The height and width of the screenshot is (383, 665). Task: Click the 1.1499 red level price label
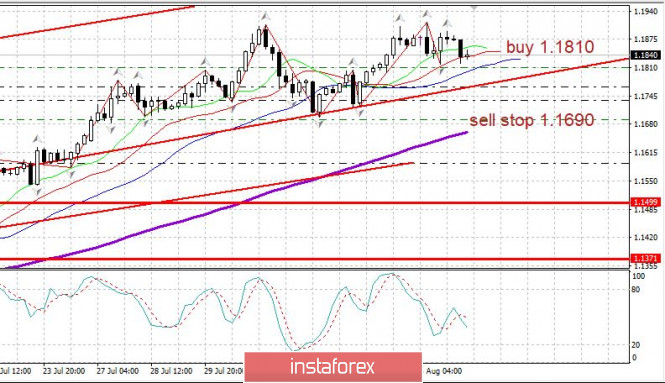646,202
